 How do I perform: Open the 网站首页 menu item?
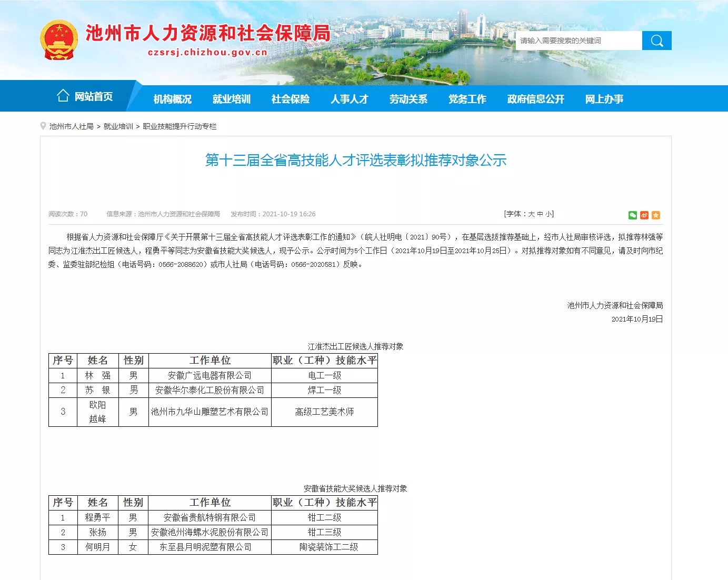(93, 96)
